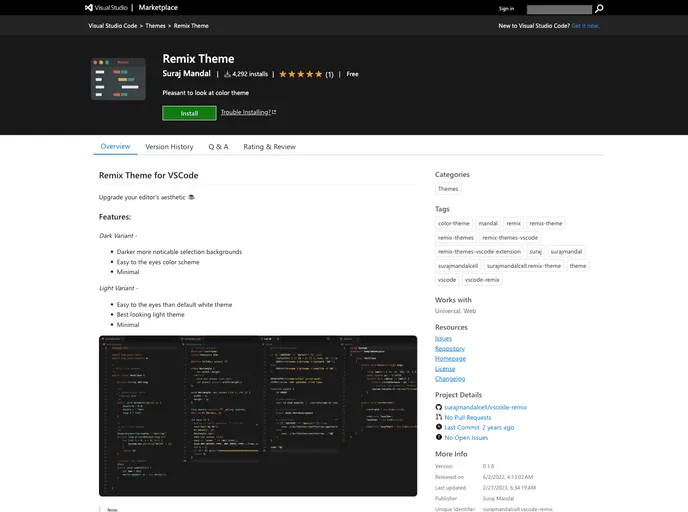This screenshot has width=688, height=512.
Task: Open the License resource link
Action: (445, 369)
